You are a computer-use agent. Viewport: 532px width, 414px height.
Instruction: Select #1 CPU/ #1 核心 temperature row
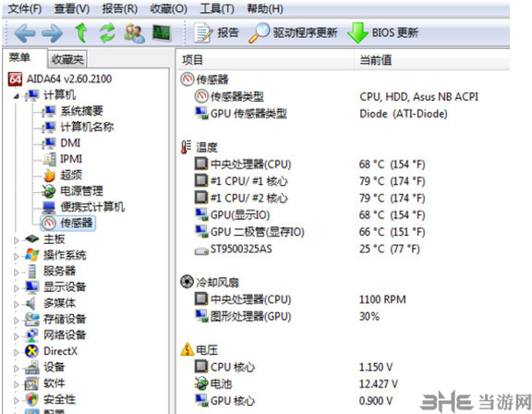[x=343, y=181]
